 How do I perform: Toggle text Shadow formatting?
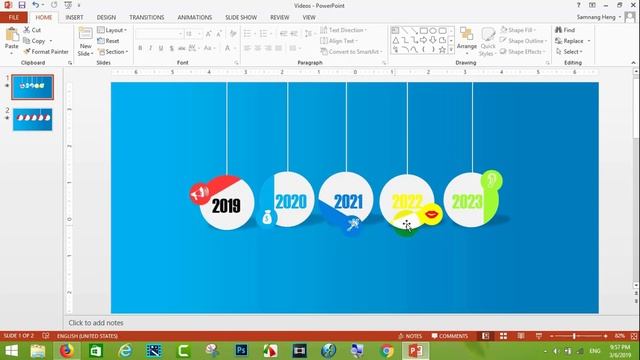pos(171,48)
